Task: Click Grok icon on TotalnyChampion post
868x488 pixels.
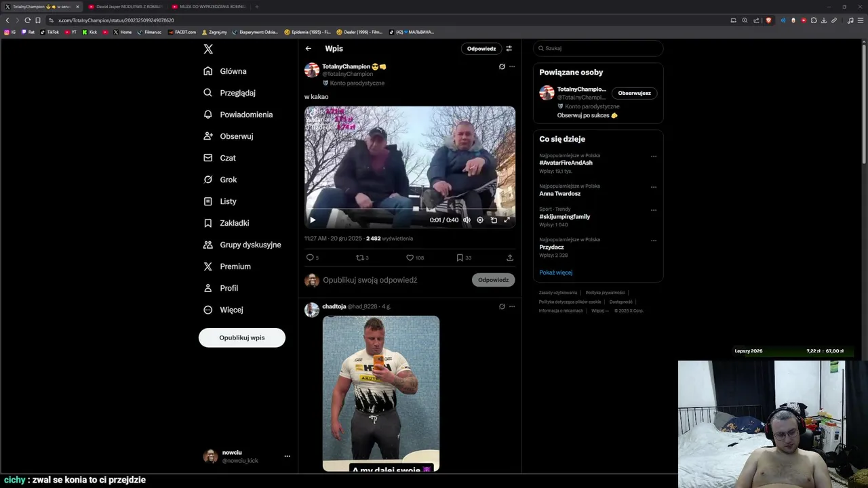Action: 502,66
